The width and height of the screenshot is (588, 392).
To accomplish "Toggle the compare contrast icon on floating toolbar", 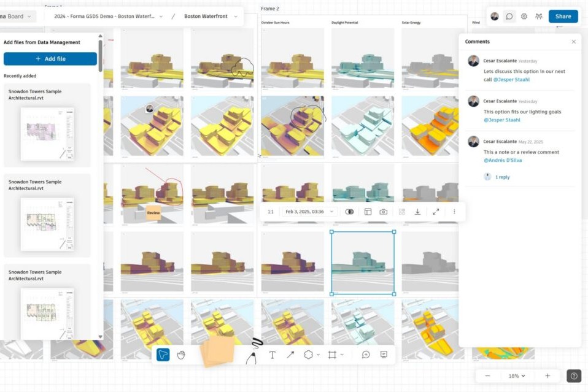I will [x=349, y=211].
